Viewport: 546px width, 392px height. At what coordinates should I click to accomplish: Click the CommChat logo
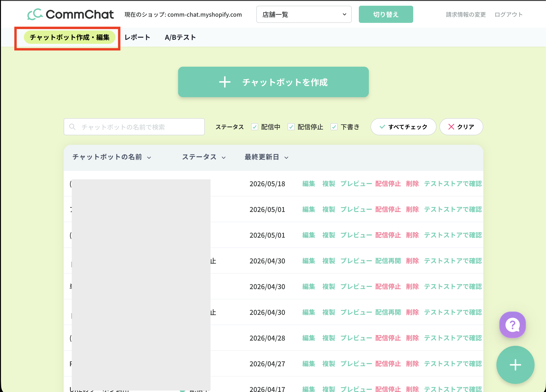click(70, 15)
